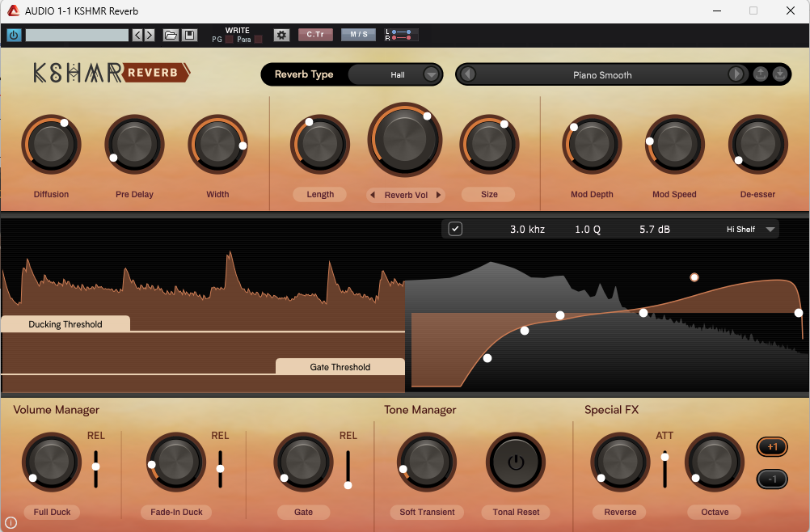The height and width of the screenshot is (532, 810).
Task: Select the Ducking Threshold handle
Action: (65, 324)
